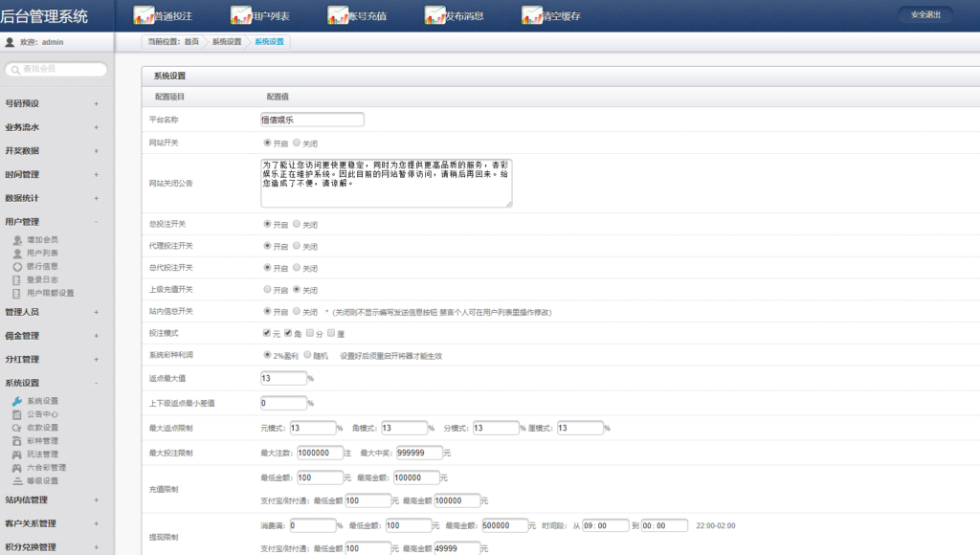
Task: Click 首页 in the breadcrumb bar
Action: (x=192, y=42)
